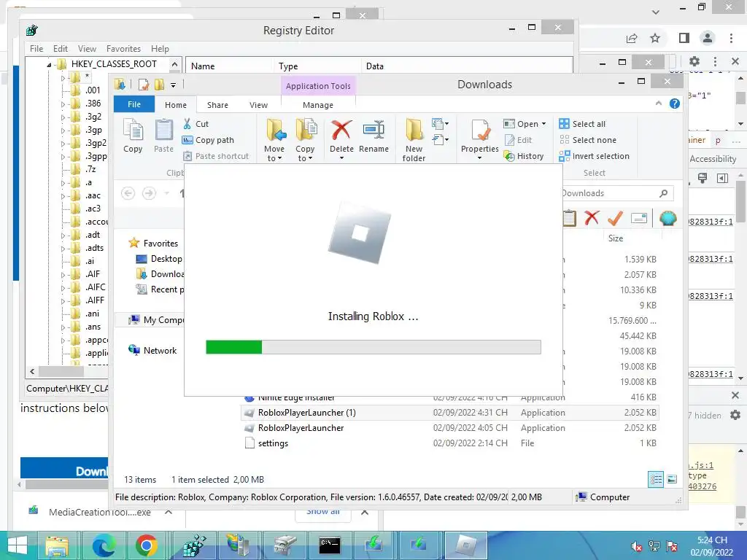This screenshot has height=560, width=747.
Task: Collapse the ribbon with the chevron
Action: (x=659, y=103)
